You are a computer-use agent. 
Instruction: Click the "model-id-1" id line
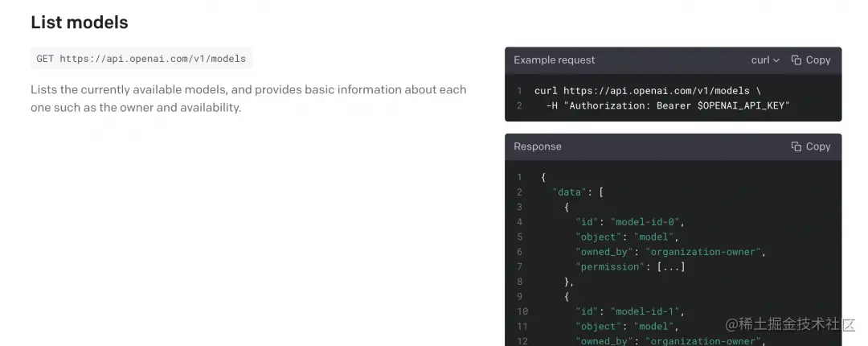coord(630,311)
